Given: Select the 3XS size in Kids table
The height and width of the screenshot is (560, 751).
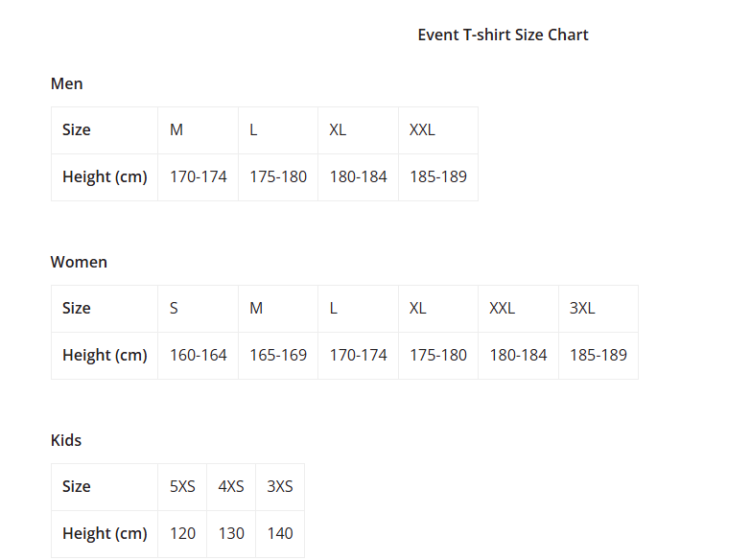Looking at the screenshot, I should coord(280,486).
